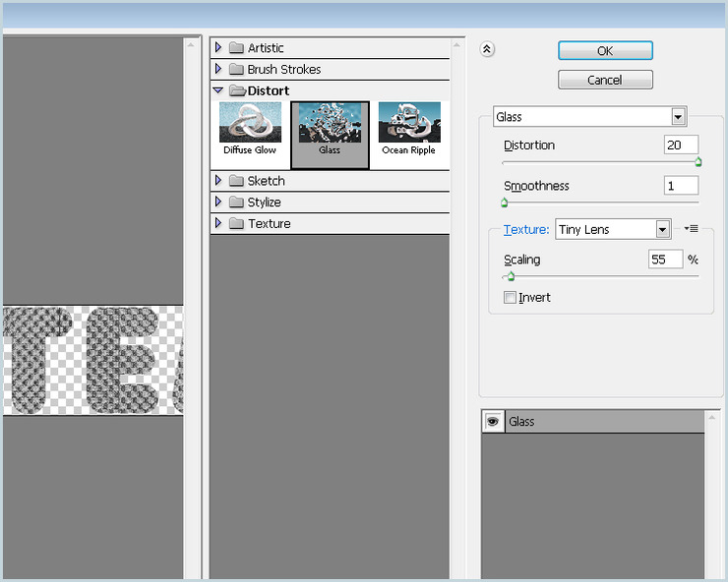Screen dimensions: 728x582
Task: Open the Tiny Lens texture dropdown
Action: tap(663, 230)
